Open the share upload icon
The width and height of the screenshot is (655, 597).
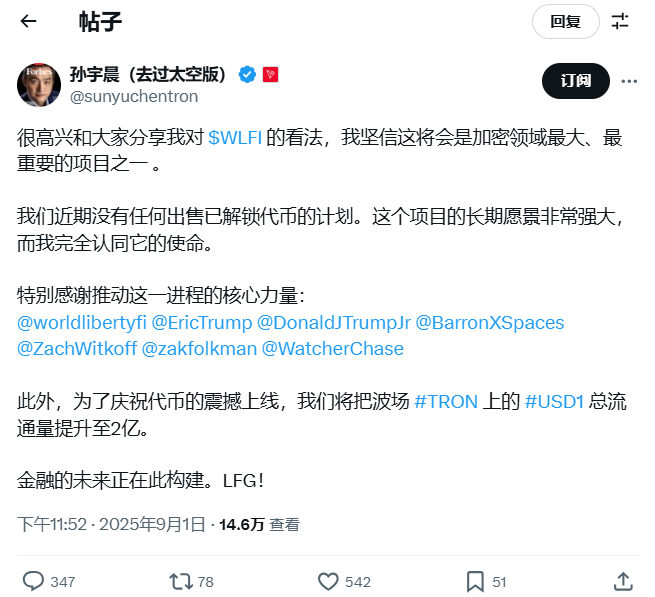[623, 581]
